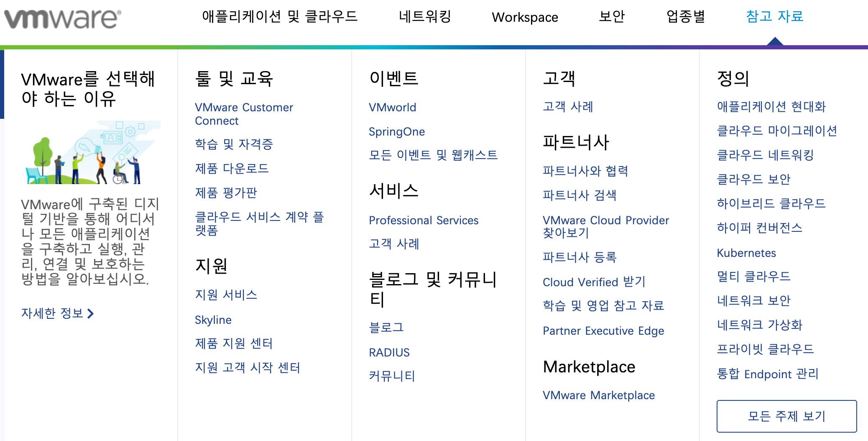This screenshot has height=441, width=868.
Task: Open 학습 및 자격증 link
Action: point(234,144)
